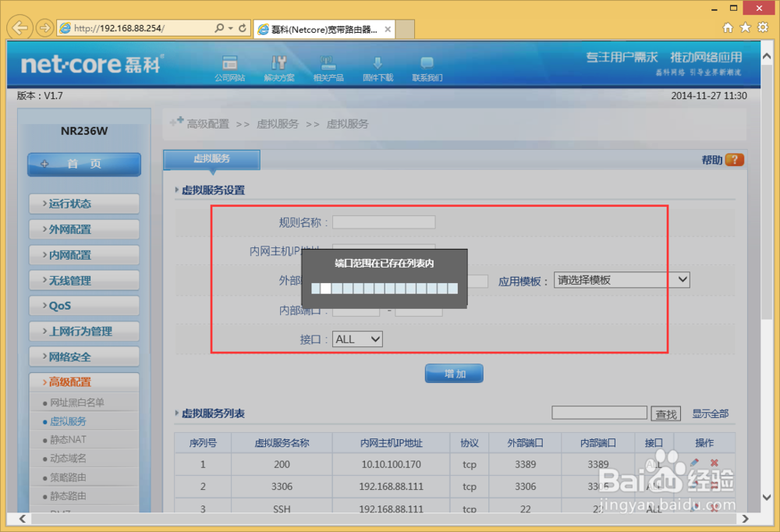The height and width of the screenshot is (532, 780).
Task: Click the edit pencil for rule 200
Action: click(694, 463)
